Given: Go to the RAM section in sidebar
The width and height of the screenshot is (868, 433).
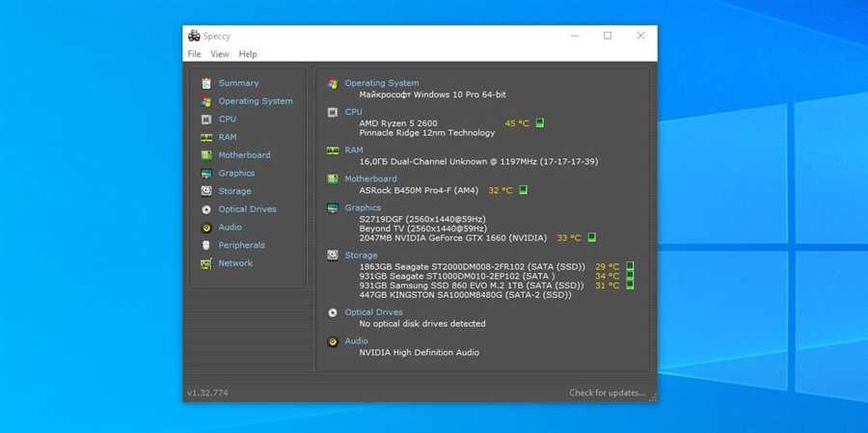Looking at the screenshot, I should (228, 137).
